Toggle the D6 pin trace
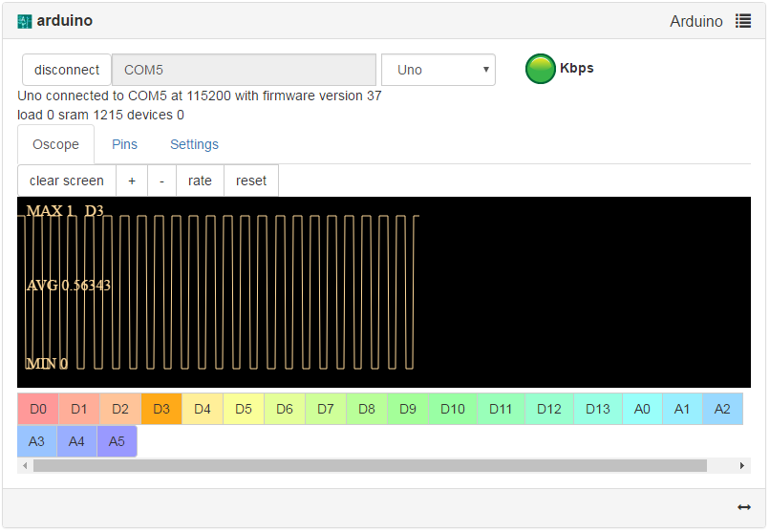 (x=285, y=409)
